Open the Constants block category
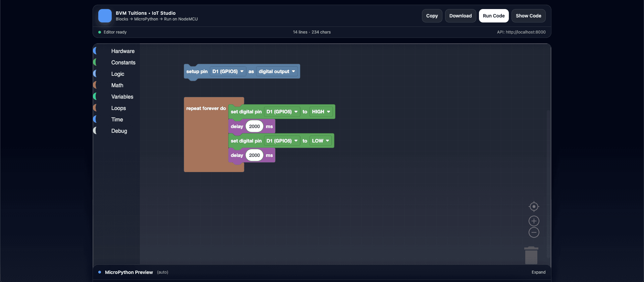 click(123, 62)
